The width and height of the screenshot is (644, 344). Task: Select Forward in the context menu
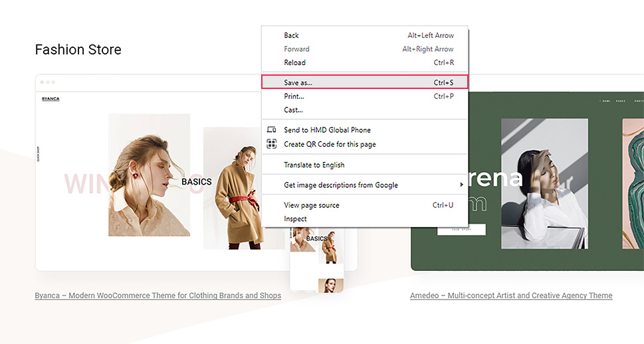365,49
